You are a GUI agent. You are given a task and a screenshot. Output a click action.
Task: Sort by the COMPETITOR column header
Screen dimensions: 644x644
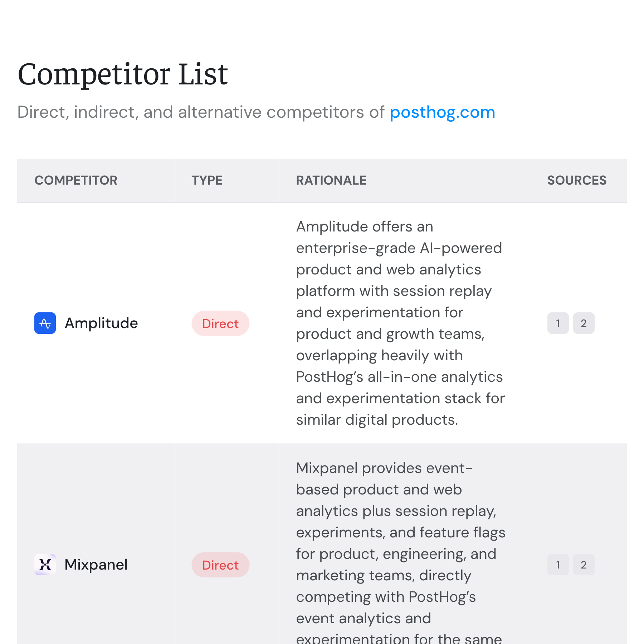point(76,180)
